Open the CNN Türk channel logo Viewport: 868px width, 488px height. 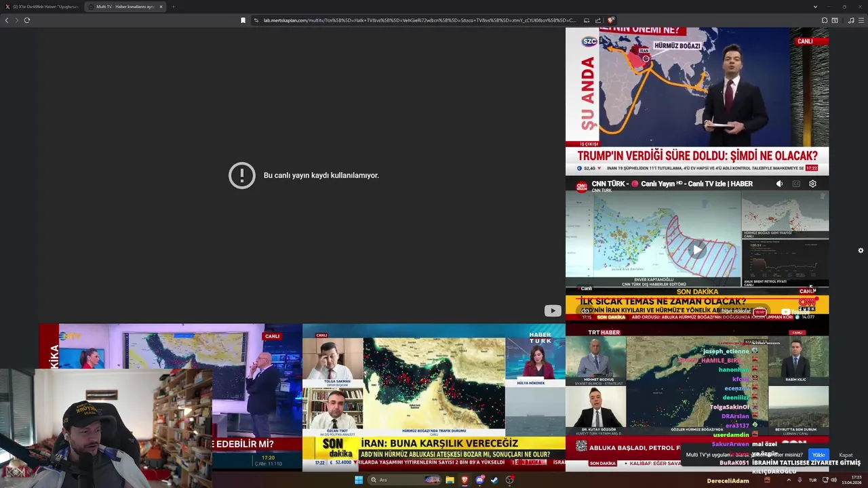581,186
